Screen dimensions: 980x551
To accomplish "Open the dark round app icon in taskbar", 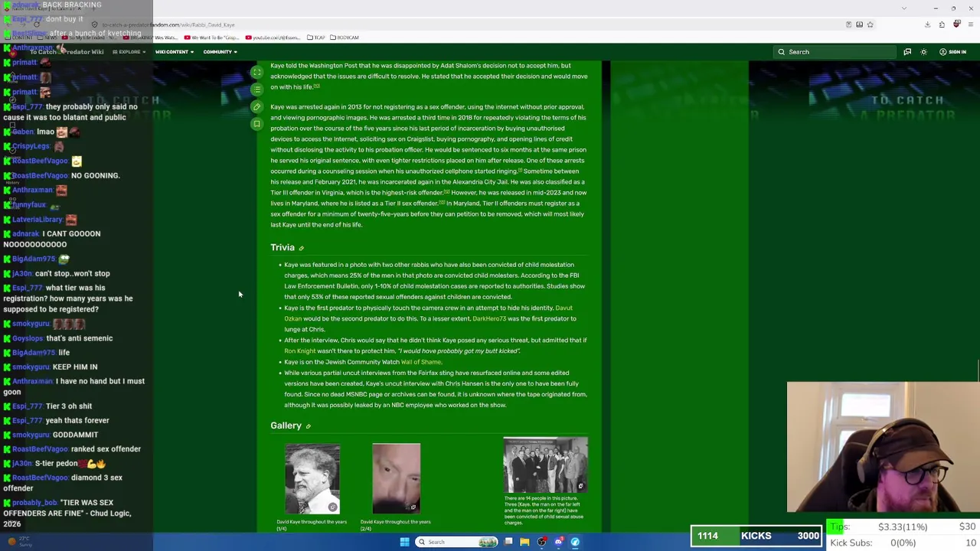I will 541,542.
